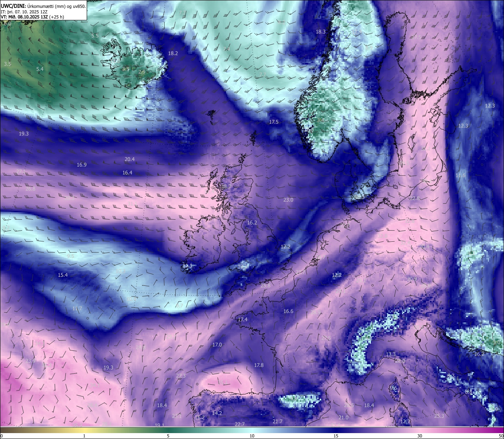This screenshot has height=439, width=504.
Task: Click the colour scale label 15
Action: click(336, 436)
